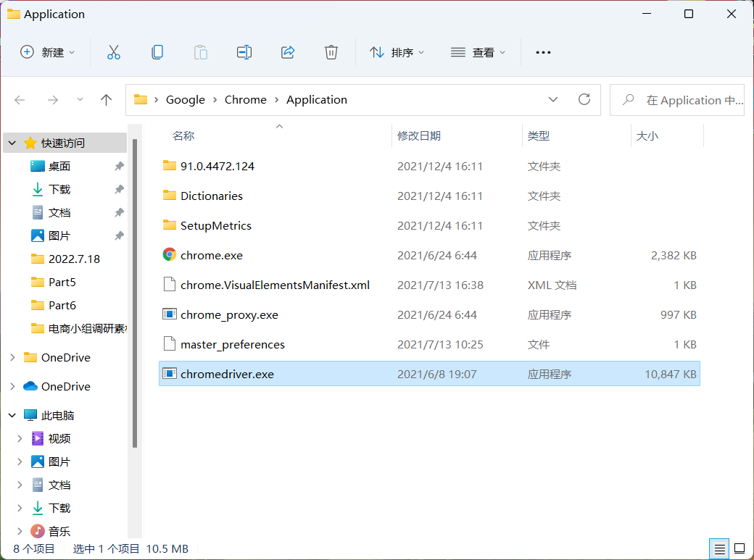Click the Back navigation button

20,99
